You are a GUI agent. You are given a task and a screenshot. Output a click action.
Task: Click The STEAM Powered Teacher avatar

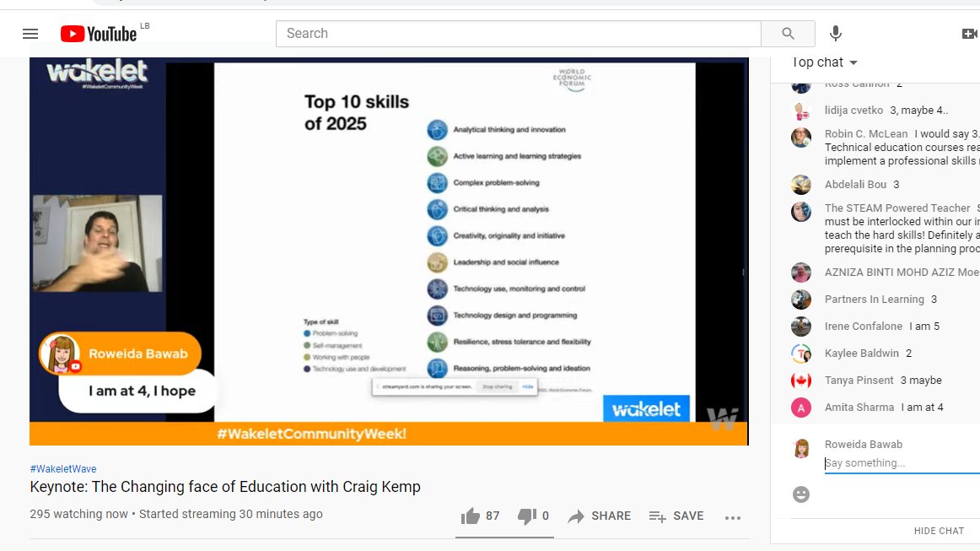coord(801,212)
